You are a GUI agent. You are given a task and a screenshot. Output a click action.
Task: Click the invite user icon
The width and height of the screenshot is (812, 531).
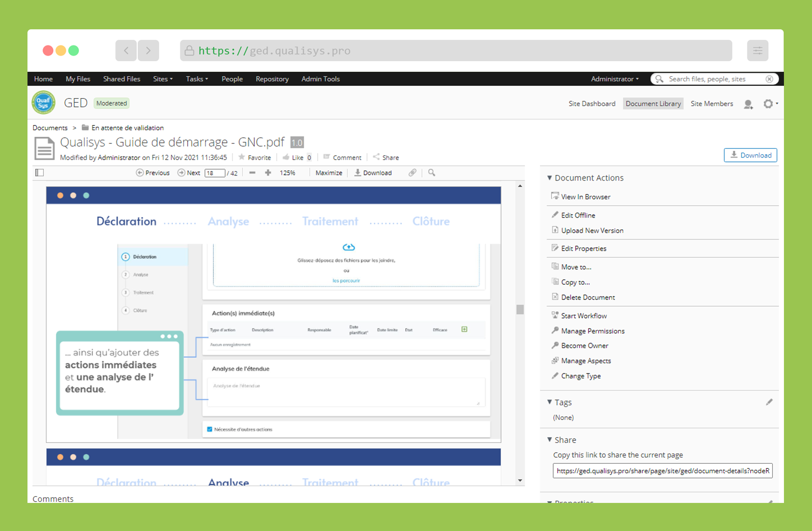click(748, 104)
